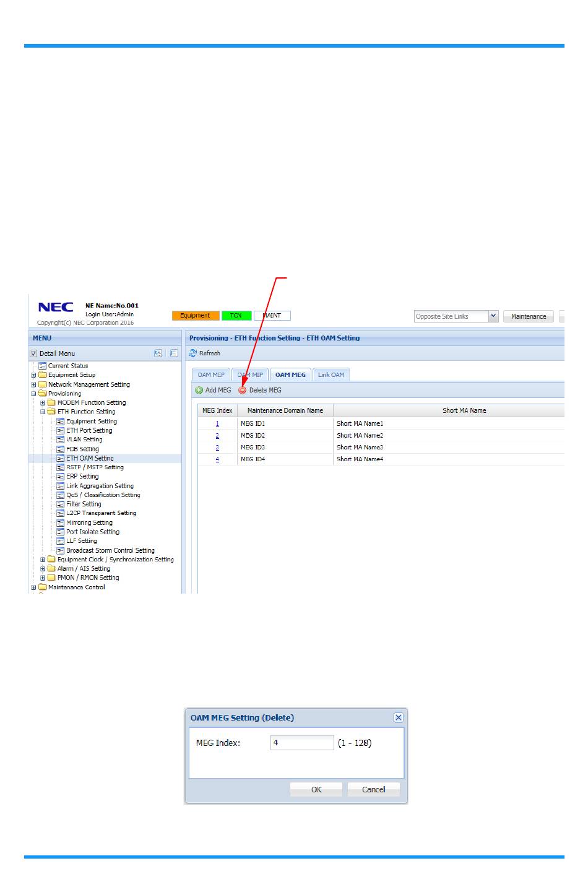Click the green TCN status indicator
588x879 pixels.
coord(236,316)
